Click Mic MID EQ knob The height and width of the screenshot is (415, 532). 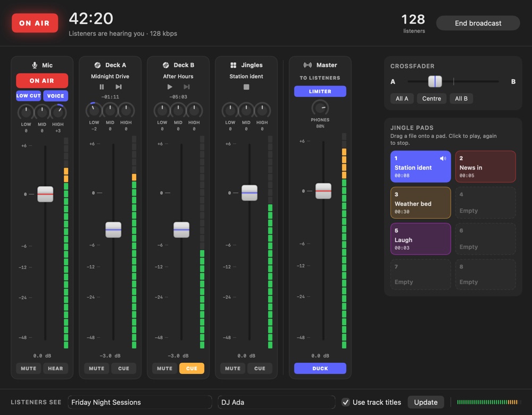tap(42, 112)
